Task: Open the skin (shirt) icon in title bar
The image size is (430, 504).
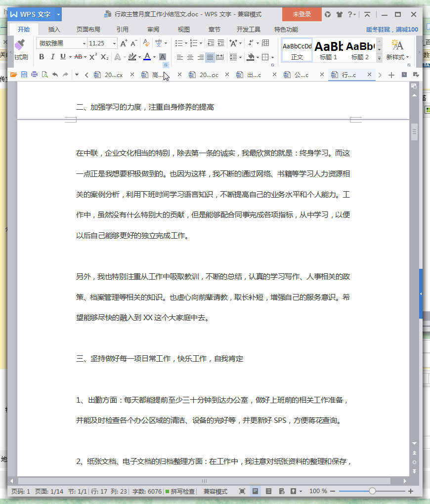Action: click(x=339, y=14)
